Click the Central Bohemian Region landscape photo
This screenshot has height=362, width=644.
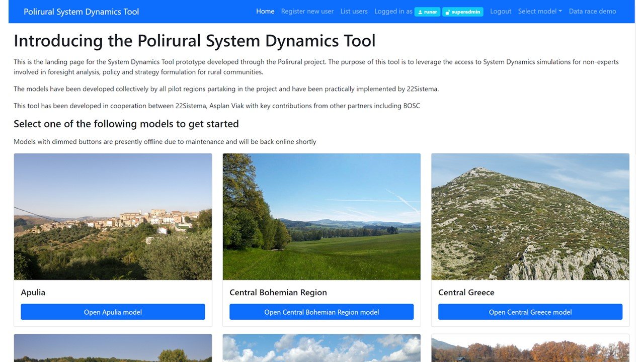point(321,216)
